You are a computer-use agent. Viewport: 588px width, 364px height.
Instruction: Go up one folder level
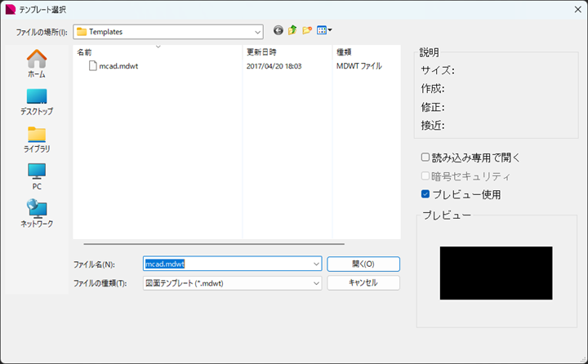pyautogui.click(x=292, y=30)
